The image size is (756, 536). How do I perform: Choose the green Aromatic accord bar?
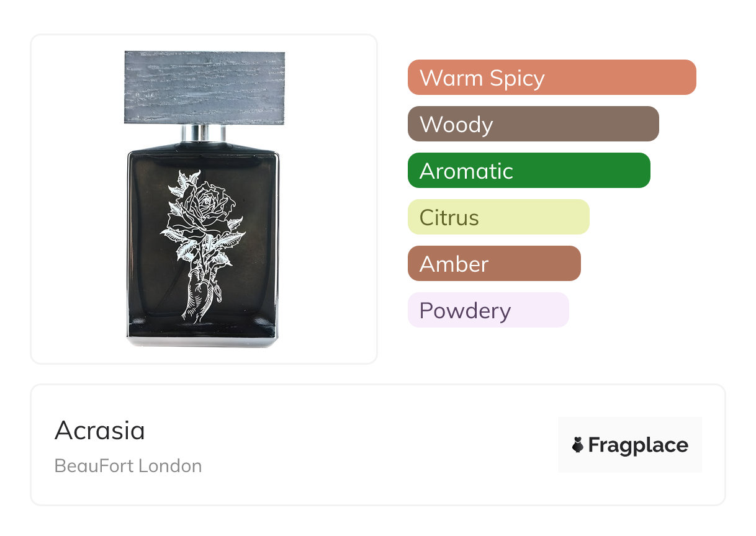[528, 171]
